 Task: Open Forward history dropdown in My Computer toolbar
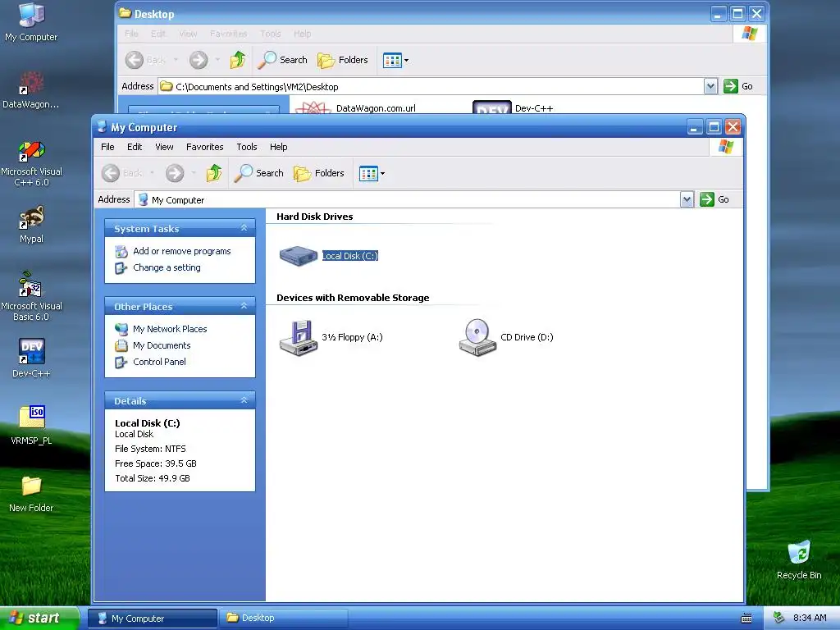click(194, 173)
